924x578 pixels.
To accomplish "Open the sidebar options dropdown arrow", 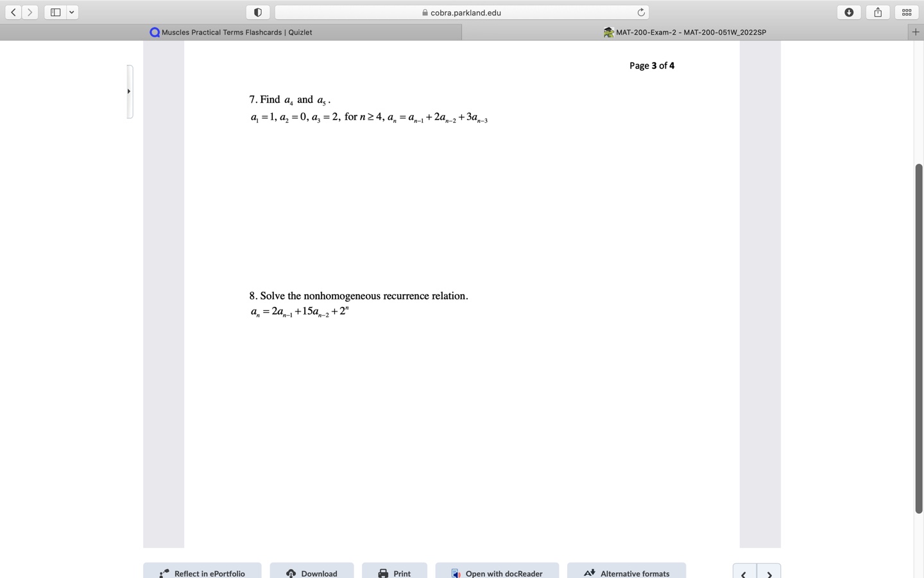I will coord(72,12).
